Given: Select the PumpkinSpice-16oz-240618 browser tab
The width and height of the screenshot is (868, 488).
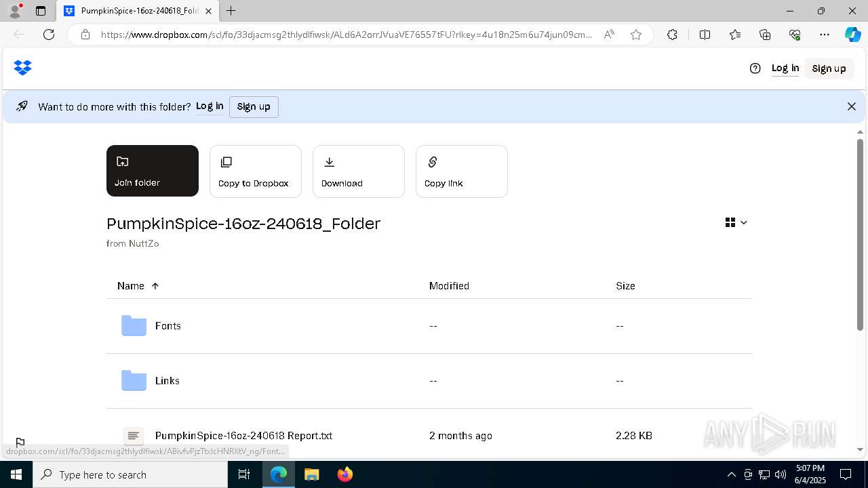Looking at the screenshot, I should coord(138,11).
